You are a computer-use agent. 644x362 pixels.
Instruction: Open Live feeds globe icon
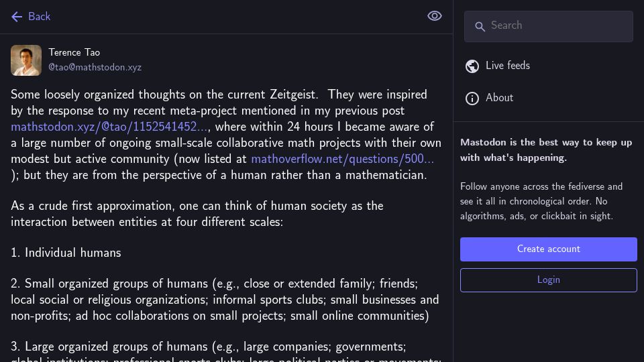(472, 66)
